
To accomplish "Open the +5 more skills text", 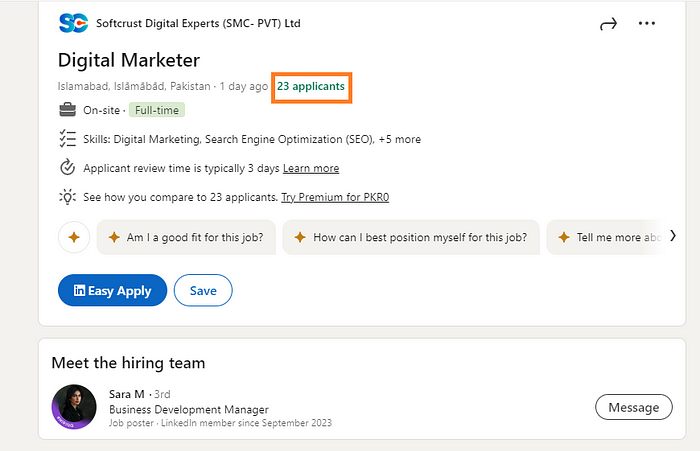I will 400,139.
